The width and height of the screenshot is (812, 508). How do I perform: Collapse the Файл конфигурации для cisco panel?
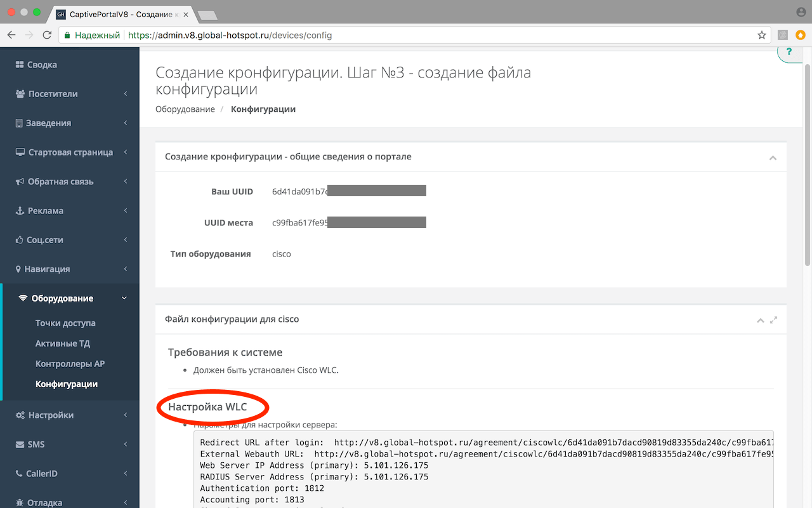[x=760, y=320]
